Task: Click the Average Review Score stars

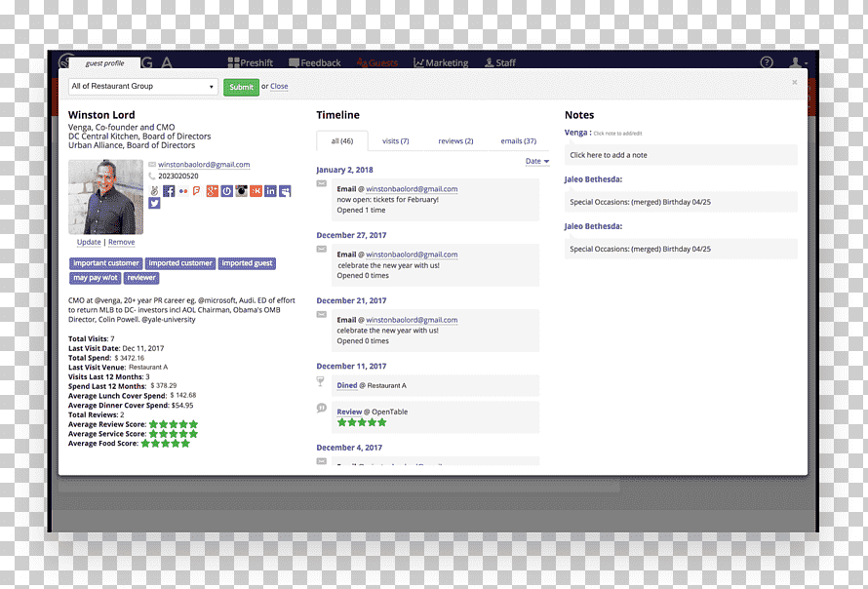Action: tap(174, 424)
